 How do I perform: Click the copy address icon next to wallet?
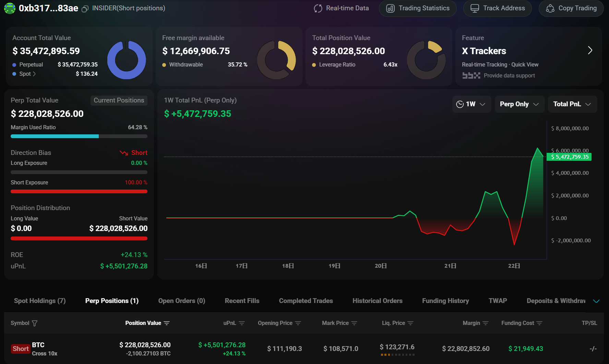click(x=85, y=9)
